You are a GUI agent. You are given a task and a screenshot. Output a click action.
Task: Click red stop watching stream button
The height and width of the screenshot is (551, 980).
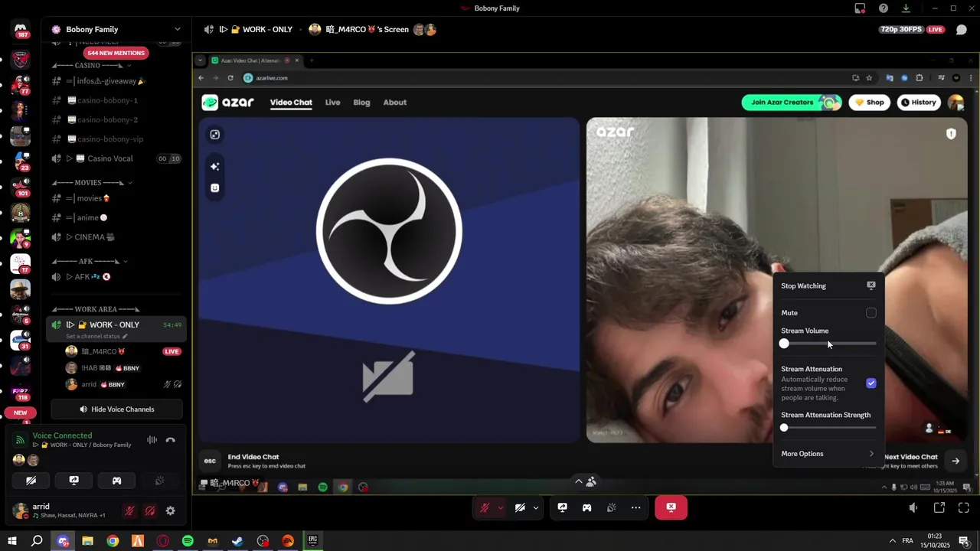tap(671, 507)
